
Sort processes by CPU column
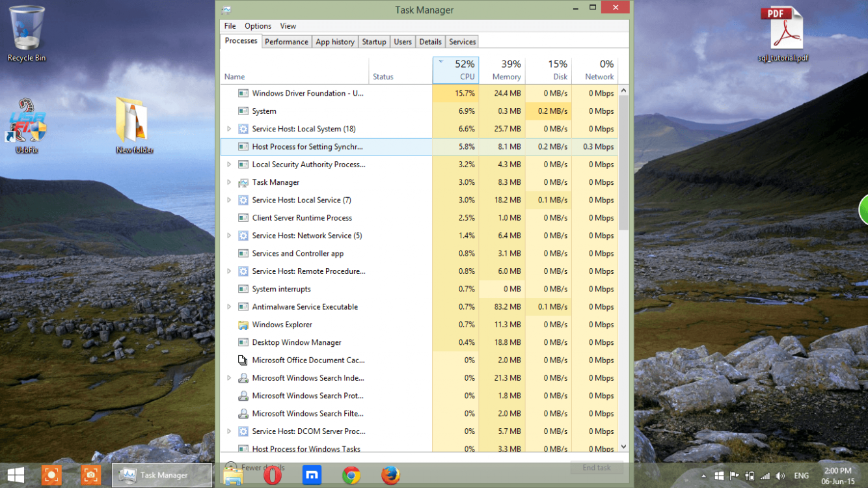(x=455, y=70)
